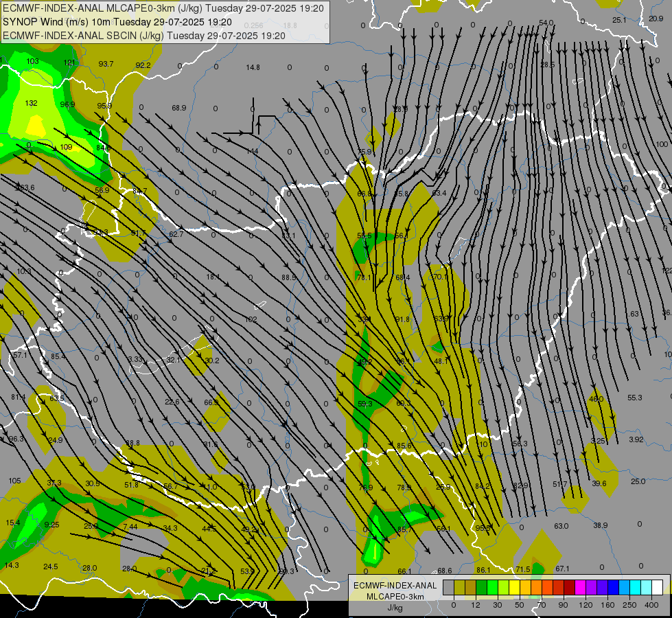Select the pure blue legend swatch
This screenshot has height=618, width=672.
click(x=613, y=588)
